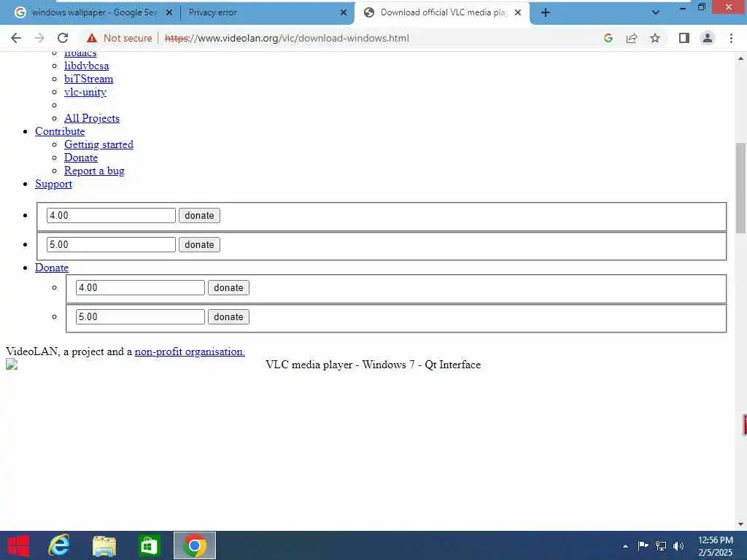Expand the tab search chevron

[656, 12]
